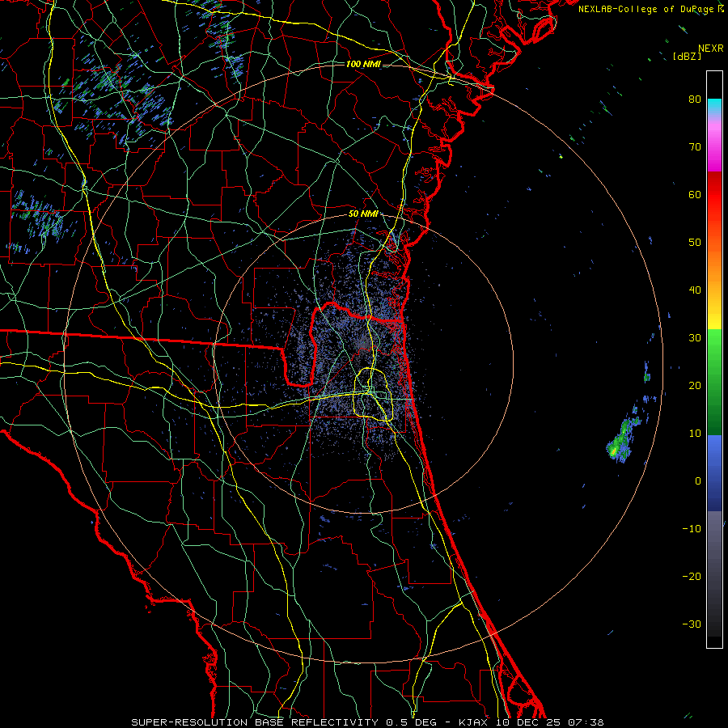Click the "[dBZ]" units label
This screenshot has height=728, width=728.
687,56
